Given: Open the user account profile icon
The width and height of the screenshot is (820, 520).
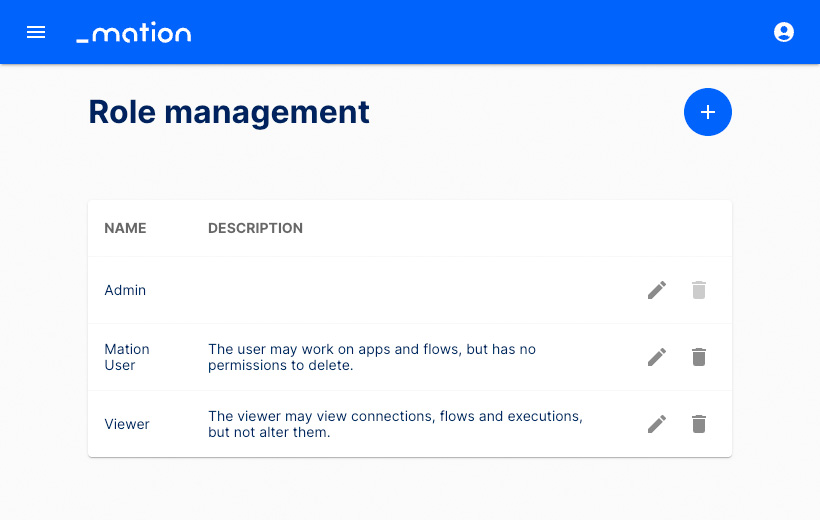Looking at the screenshot, I should (x=783, y=32).
